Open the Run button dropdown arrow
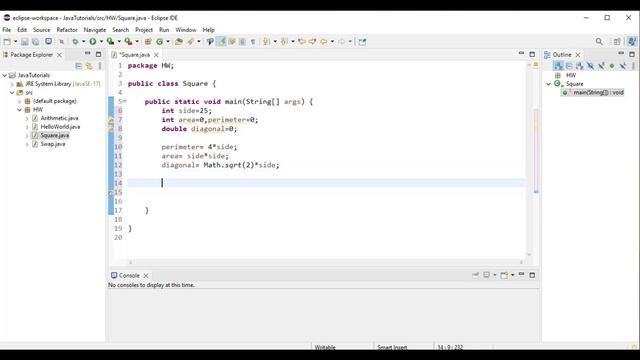The height and width of the screenshot is (360, 640). (x=101, y=42)
